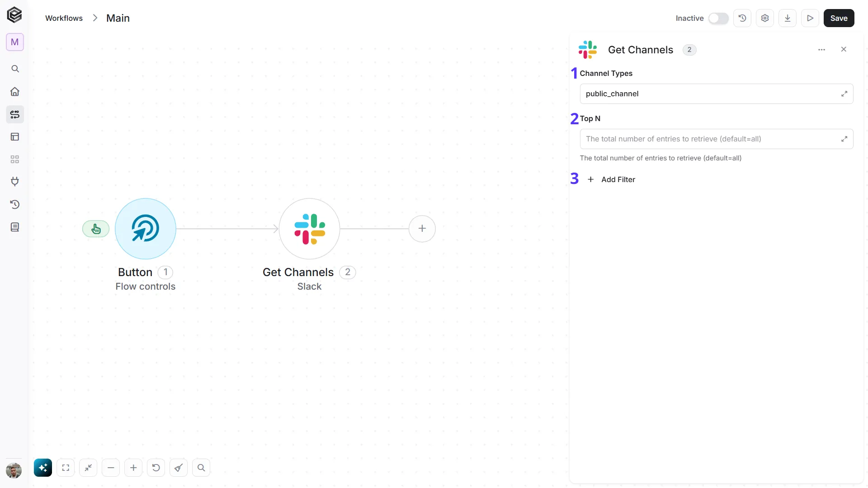The width and height of the screenshot is (868, 488).
Task: Save the workflow
Action: (x=839, y=18)
